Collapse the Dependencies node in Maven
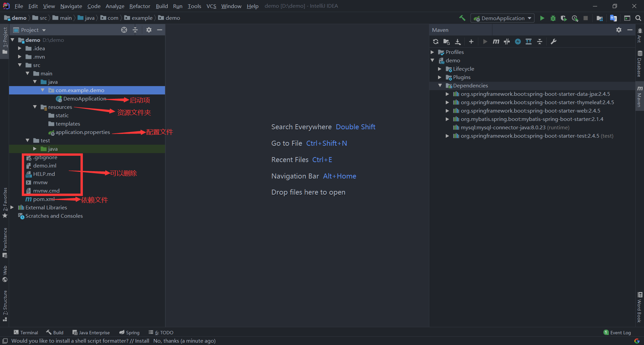 coord(440,85)
